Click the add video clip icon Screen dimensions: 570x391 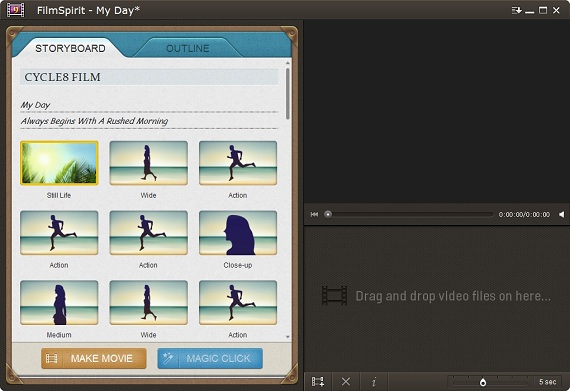tap(318, 382)
